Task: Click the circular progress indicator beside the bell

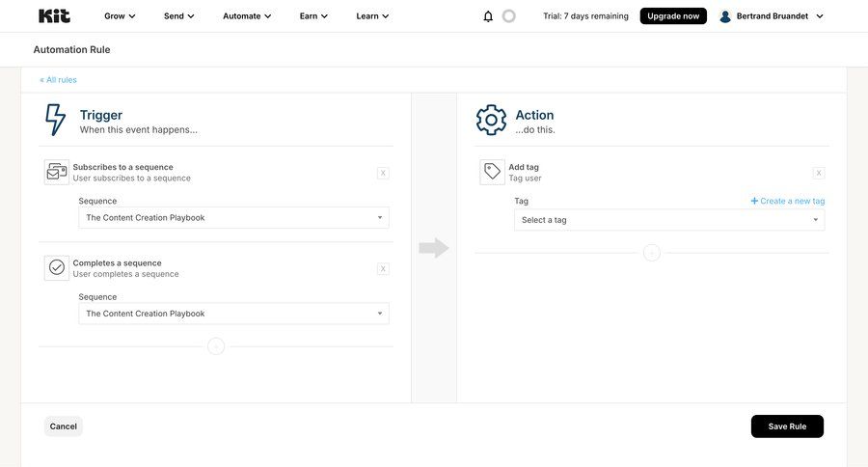Action: tap(508, 16)
